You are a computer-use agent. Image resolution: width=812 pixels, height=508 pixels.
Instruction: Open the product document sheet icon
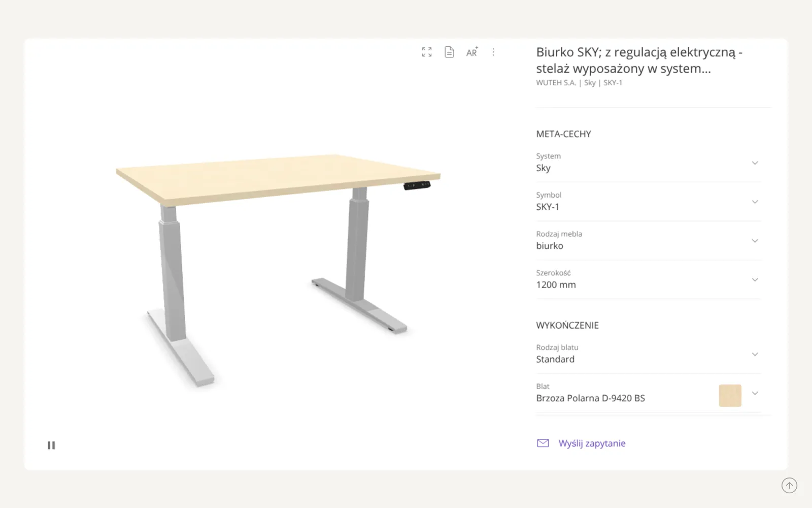[449, 52]
